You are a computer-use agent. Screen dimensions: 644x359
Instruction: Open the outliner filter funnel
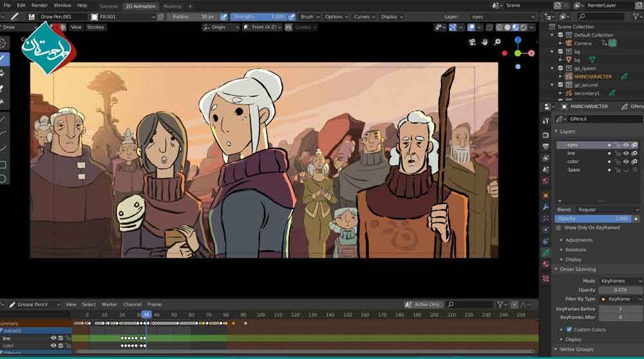point(636,17)
